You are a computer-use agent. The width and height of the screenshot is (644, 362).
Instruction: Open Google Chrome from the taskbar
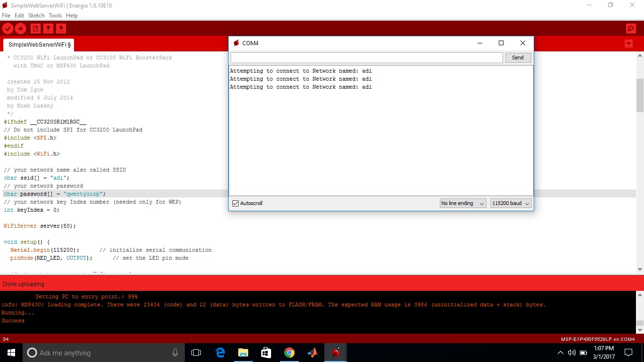click(x=289, y=353)
